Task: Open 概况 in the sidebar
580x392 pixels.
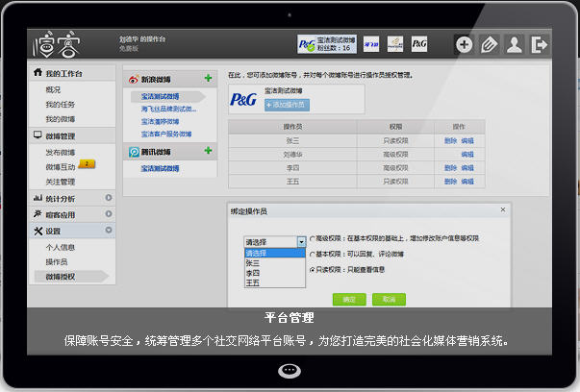Action: pos(53,89)
